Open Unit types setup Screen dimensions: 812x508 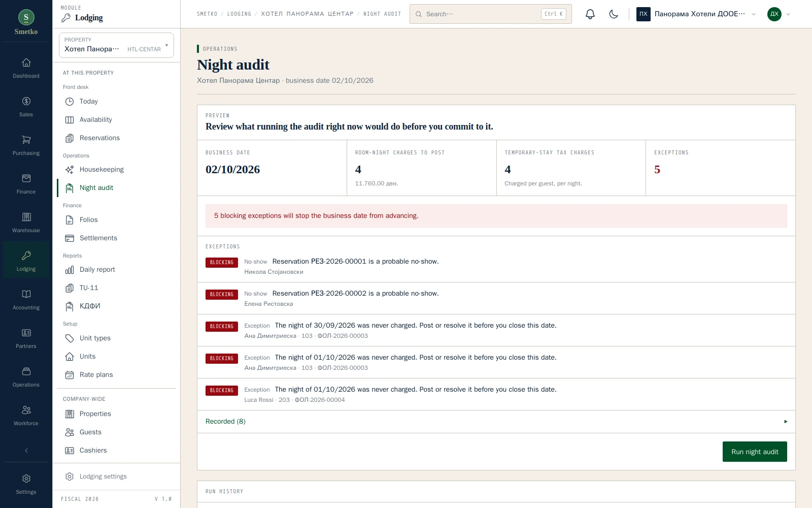[x=116, y=338]
